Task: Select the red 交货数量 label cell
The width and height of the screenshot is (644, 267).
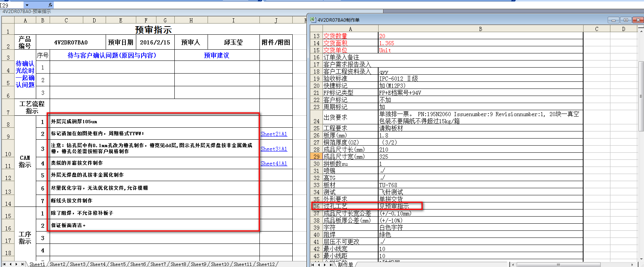Action: [x=350, y=36]
